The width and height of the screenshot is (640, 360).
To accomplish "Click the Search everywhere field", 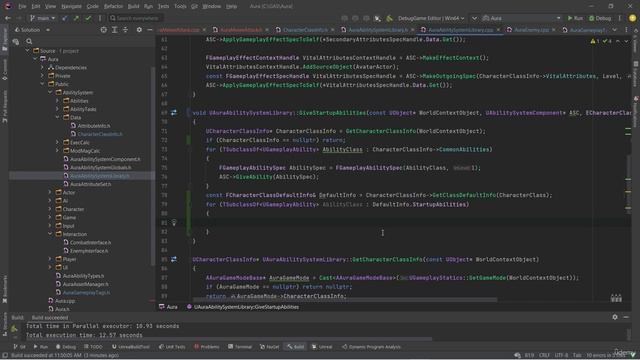I will 136,18.
